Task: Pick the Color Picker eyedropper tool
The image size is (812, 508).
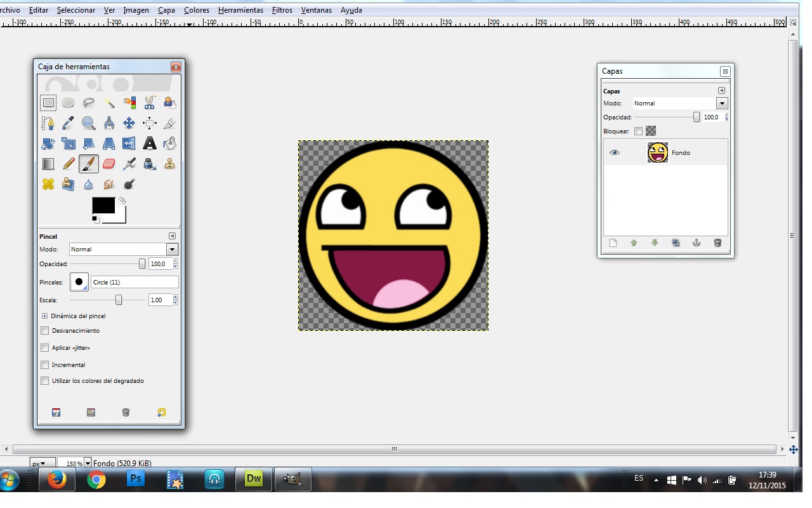Action: [69, 123]
